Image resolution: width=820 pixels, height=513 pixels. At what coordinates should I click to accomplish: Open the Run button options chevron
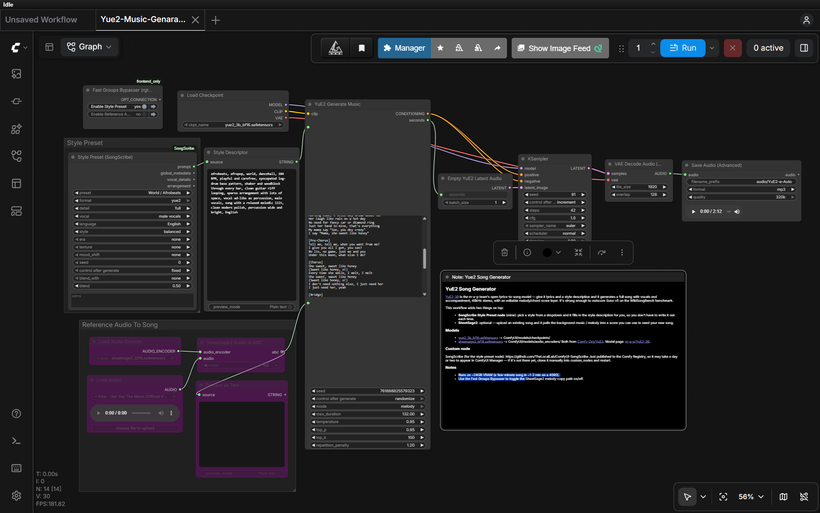pos(712,48)
